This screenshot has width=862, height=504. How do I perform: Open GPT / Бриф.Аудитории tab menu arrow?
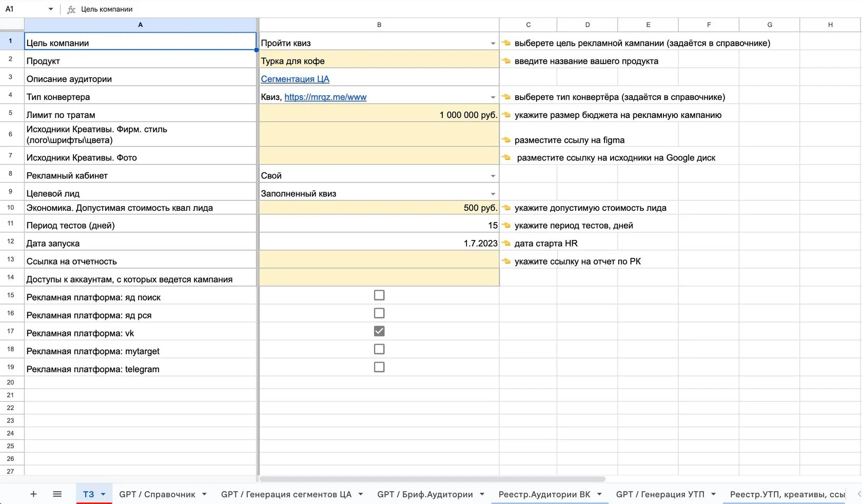point(482,494)
